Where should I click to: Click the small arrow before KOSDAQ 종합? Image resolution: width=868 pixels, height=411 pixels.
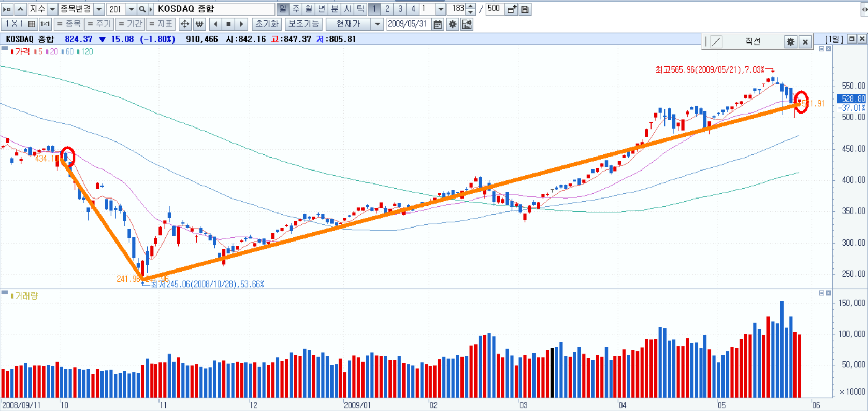[x=151, y=9]
